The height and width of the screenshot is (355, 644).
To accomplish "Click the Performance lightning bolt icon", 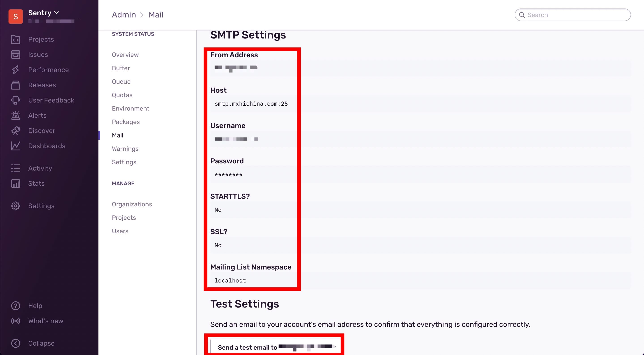I will (x=15, y=70).
